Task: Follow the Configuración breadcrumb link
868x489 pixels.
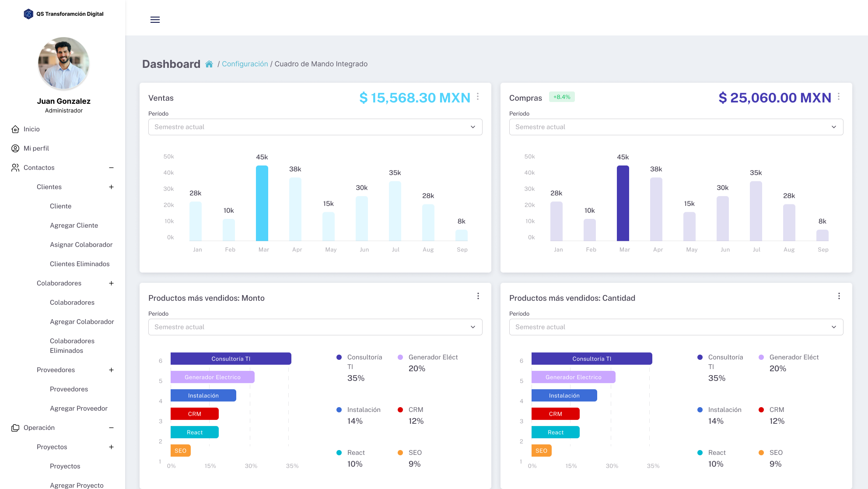Action: (245, 64)
